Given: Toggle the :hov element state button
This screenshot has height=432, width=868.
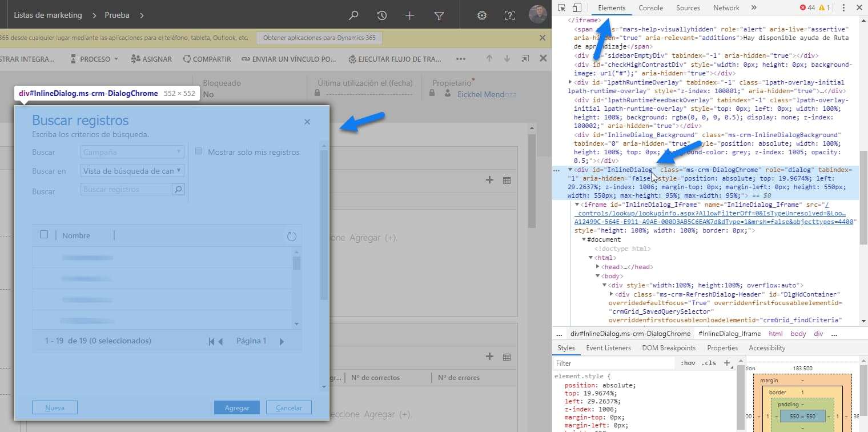Looking at the screenshot, I should pos(688,363).
